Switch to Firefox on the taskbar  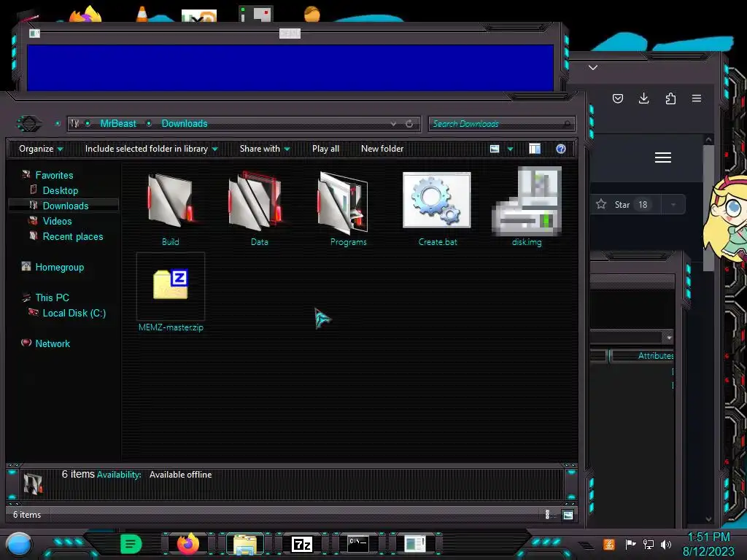[188, 544]
